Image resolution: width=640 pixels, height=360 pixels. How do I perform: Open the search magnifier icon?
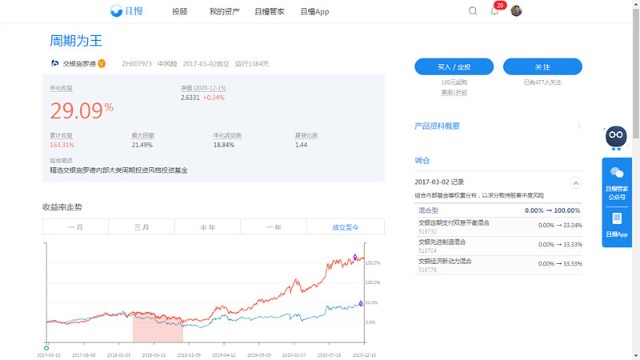coord(473,11)
